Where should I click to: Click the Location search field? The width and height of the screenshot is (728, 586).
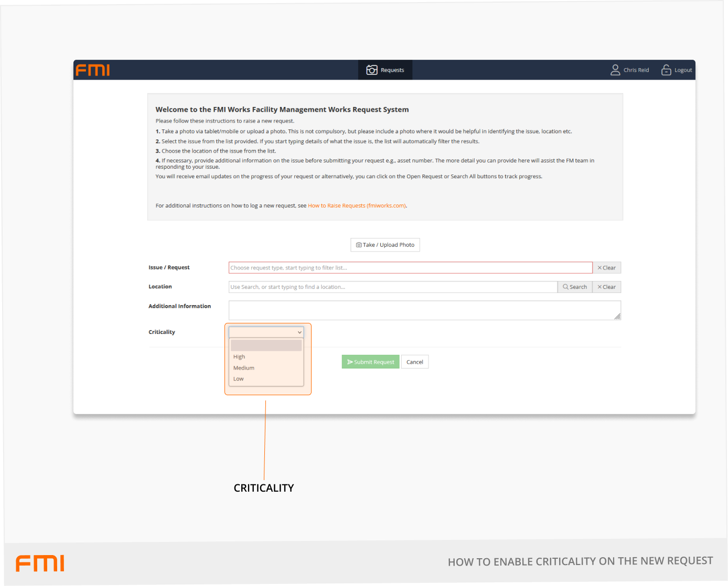[x=392, y=287]
